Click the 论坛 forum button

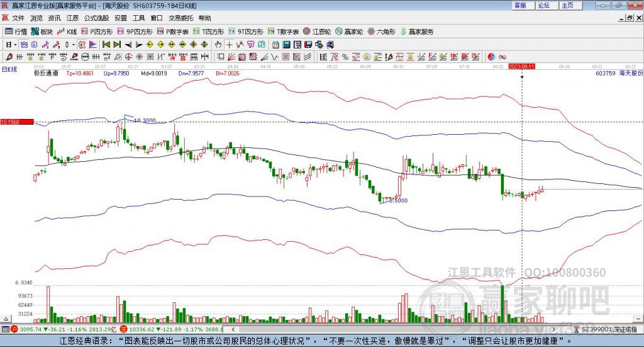(x=547, y=5)
